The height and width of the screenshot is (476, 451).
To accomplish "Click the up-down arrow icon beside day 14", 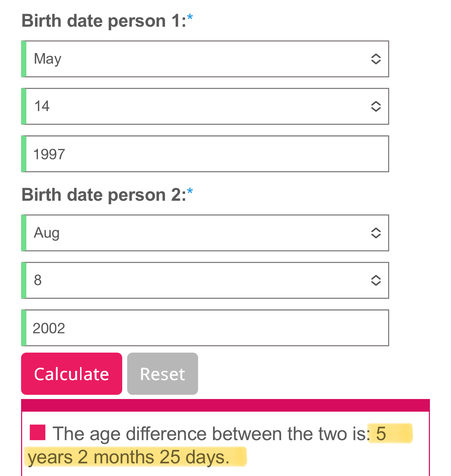I will coord(376,106).
